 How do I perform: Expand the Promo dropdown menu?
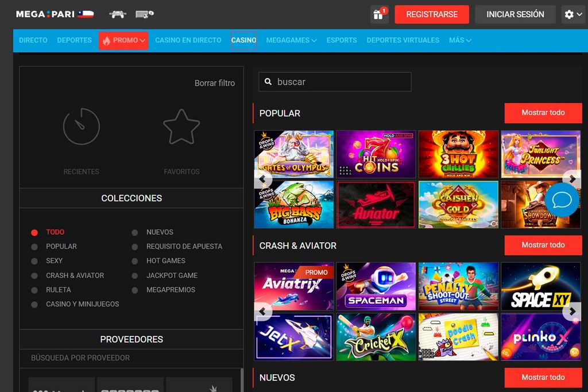[x=123, y=40]
